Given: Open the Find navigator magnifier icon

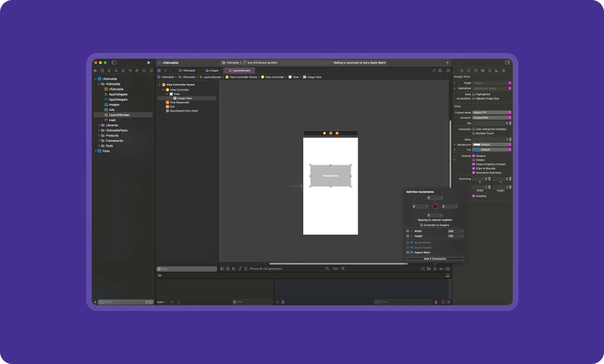Looking at the screenshot, I should click(116, 71).
